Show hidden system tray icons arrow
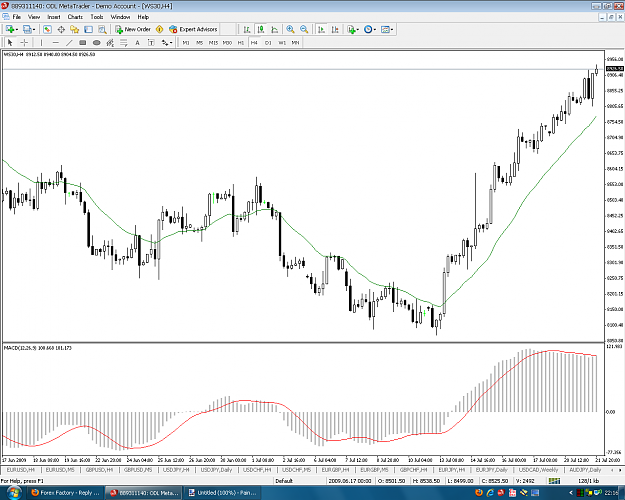The height and width of the screenshot is (500, 625). click(571, 493)
